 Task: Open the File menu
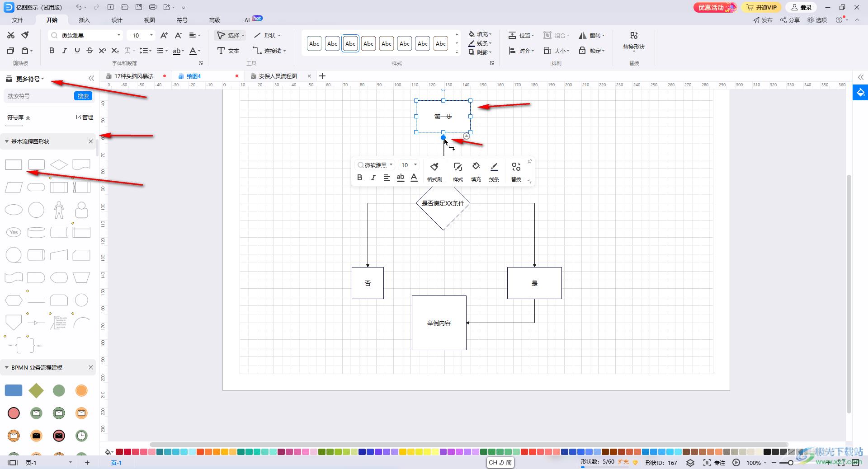tap(18, 20)
